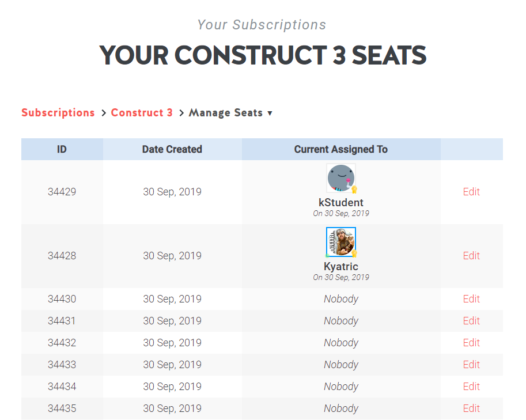Choose Edit for seat 34432
This screenshot has height=420, width=526.
(x=471, y=343)
